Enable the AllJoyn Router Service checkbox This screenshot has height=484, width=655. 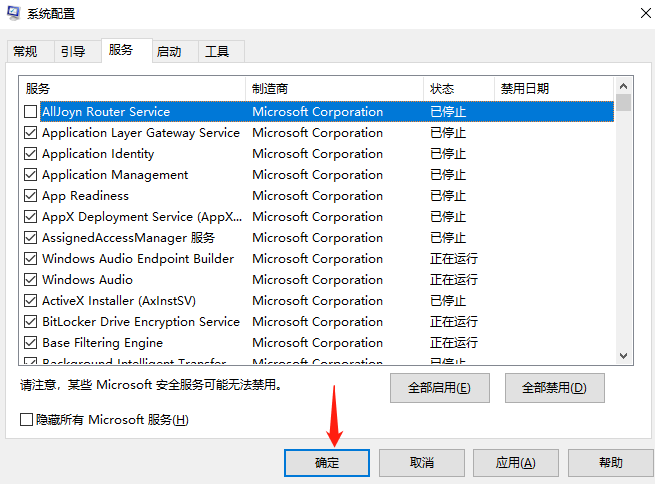click(x=31, y=112)
